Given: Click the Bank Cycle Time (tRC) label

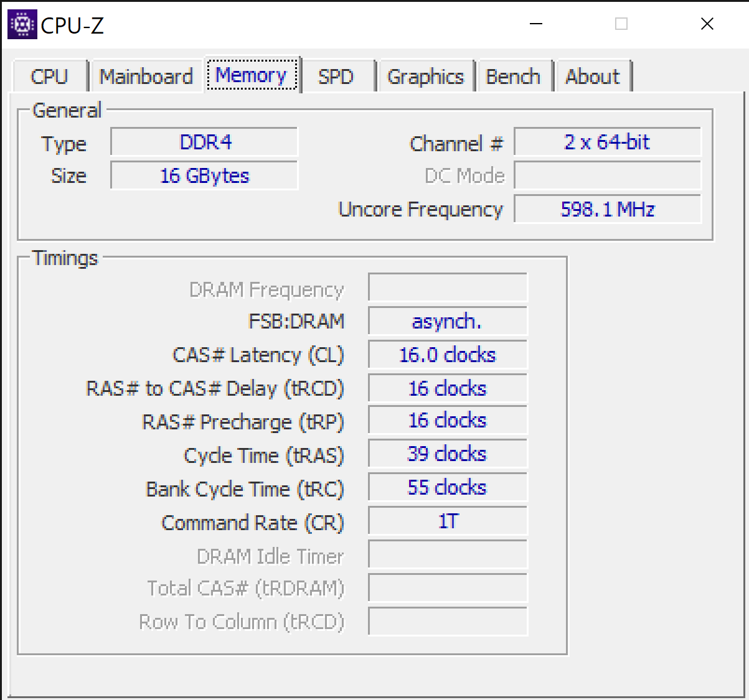Looking at the screenshot, I should pyautogui.click(x=245, y=490).
